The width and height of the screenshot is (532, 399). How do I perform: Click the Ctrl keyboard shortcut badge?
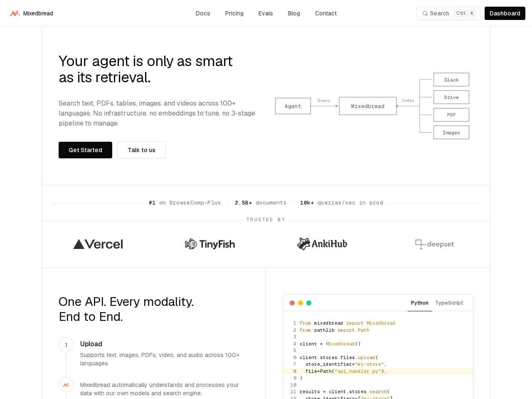coord(461,13)
